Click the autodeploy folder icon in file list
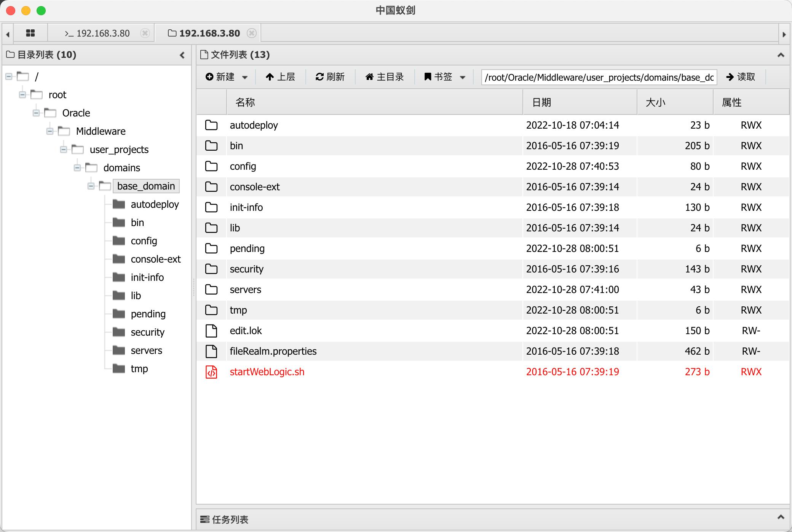Viewport: 792px width, 532px height. (211, 125)
